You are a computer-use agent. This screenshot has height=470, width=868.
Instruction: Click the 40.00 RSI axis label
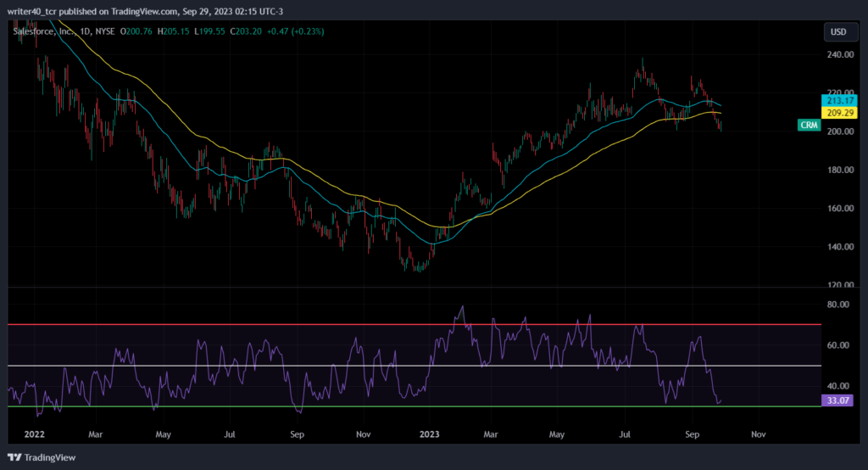(x=838, y=386)
